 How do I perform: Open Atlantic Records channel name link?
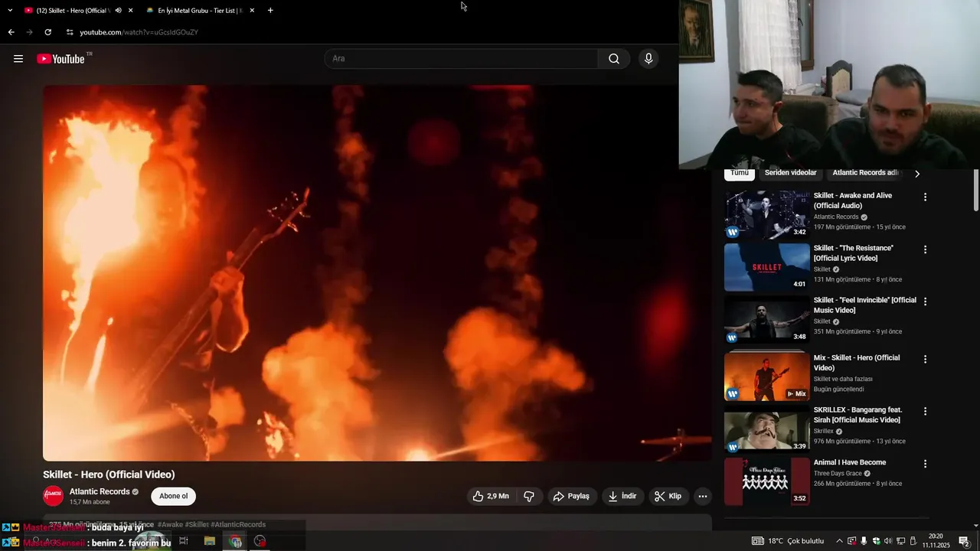click(100, 491)
